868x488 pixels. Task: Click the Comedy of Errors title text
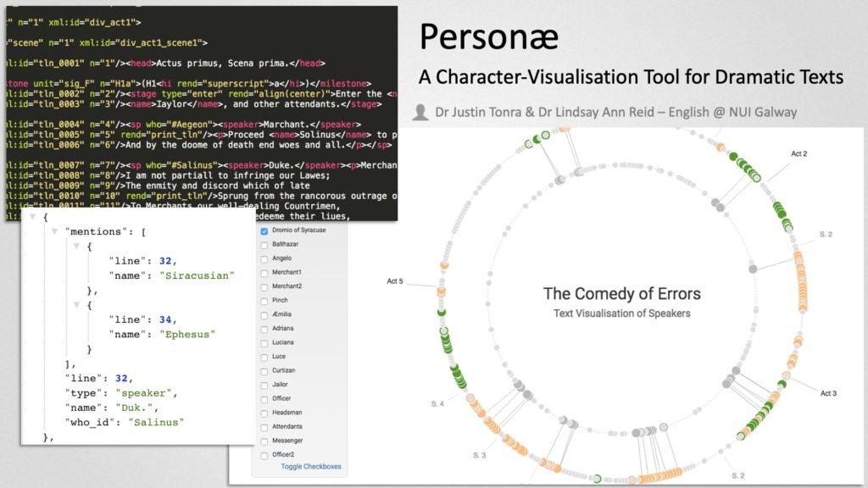pyautogui.click(x=621, y=294)
